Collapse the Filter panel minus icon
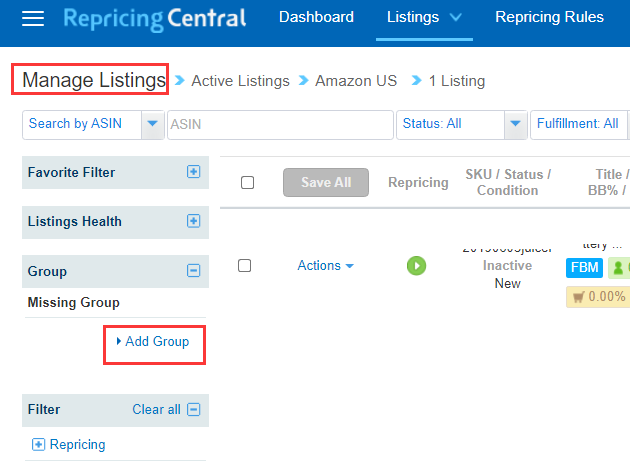 click(194, 410)
